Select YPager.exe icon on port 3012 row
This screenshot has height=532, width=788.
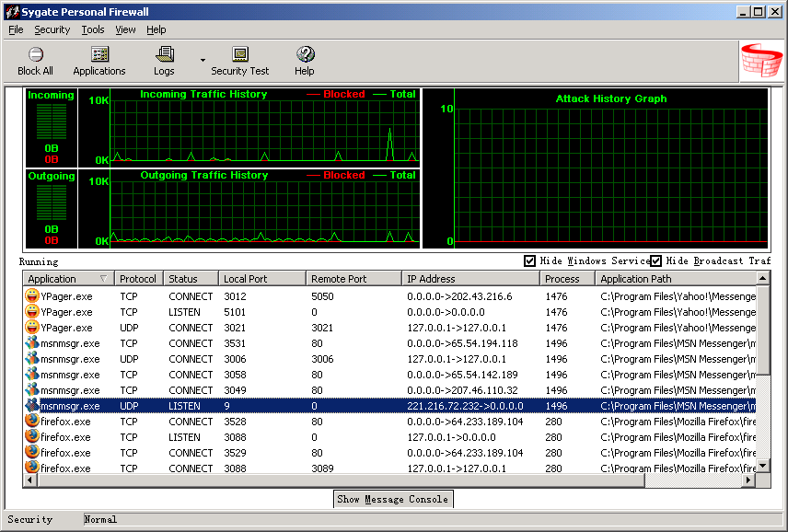click(x=31, y=295)
